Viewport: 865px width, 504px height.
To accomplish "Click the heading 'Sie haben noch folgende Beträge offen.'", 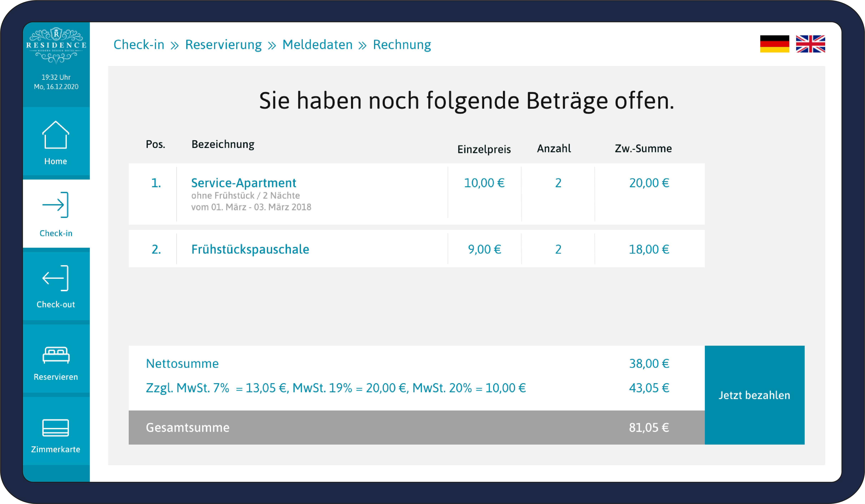I will 467,101.
